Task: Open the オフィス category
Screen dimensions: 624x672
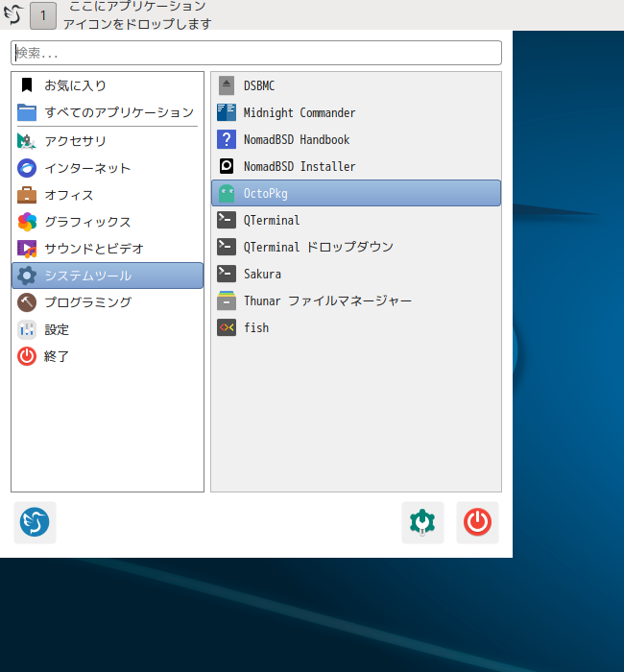Action: [x=69, y=195]
